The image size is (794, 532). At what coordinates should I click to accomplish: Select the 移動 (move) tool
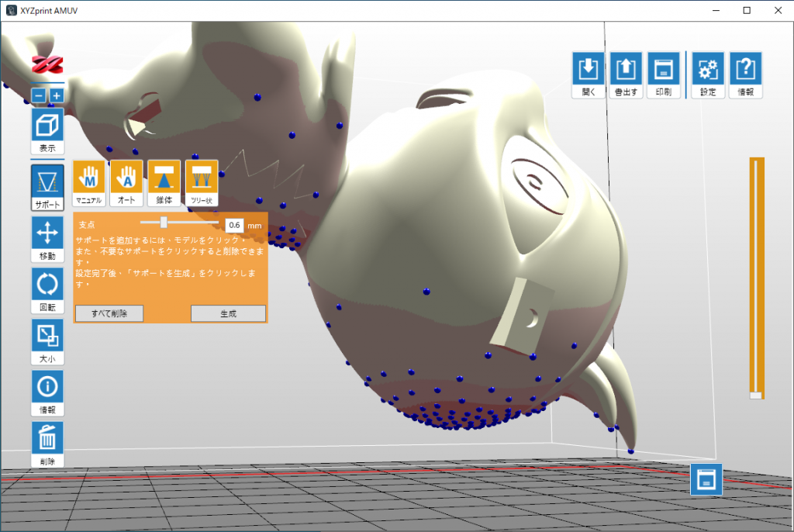47,239
